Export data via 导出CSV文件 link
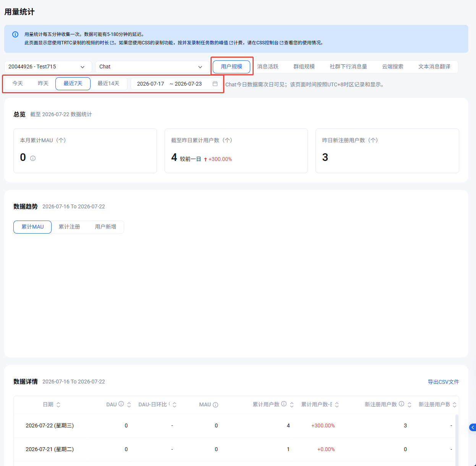Image resolution: width=476 pixels, height=466 pixels. point(444,382)
